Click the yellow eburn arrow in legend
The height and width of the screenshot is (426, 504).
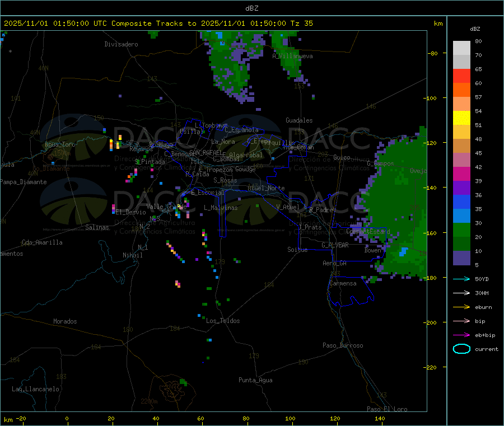click(x=461, y=307)
